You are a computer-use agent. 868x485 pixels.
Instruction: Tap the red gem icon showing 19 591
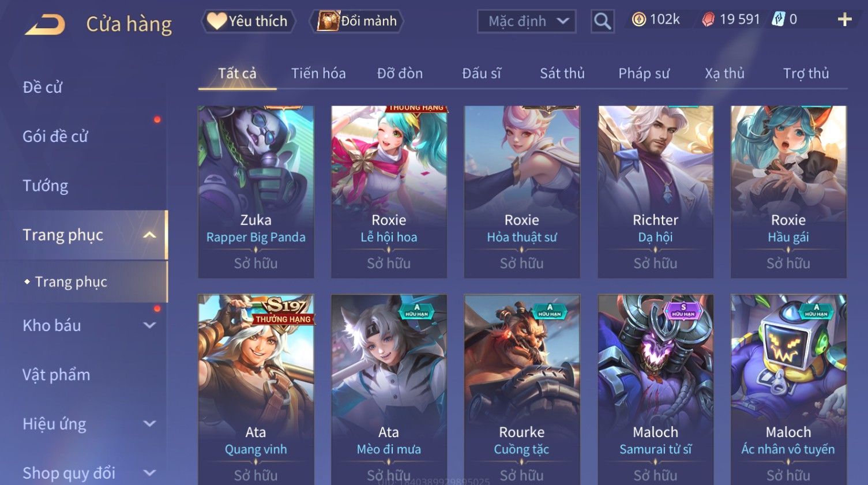pyautogui.click(x=708, y=20)
